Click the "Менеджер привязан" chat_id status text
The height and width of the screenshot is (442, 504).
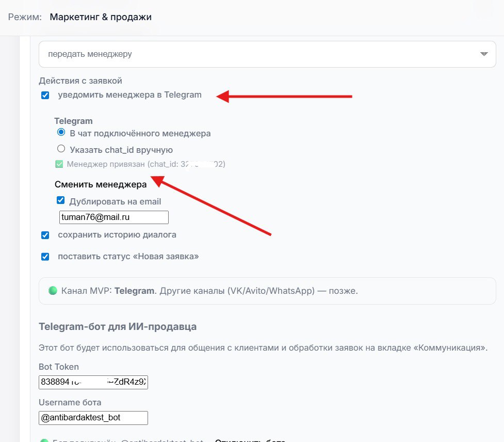click(146, 164)
